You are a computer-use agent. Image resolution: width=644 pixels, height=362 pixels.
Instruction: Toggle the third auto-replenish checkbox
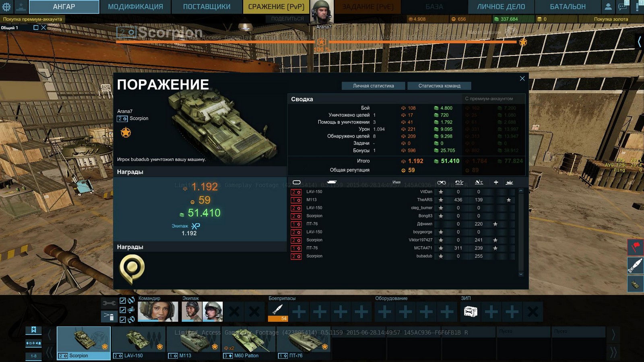(123, 320)
